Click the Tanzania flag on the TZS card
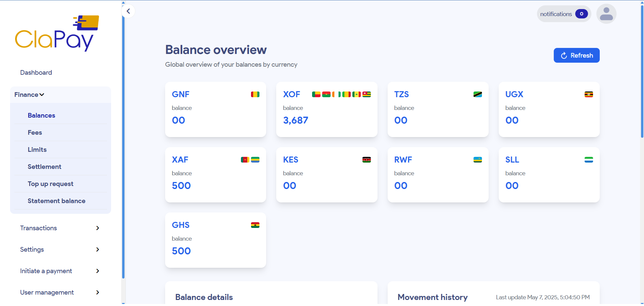This screenshot has width=644, height=306. [478, 95]
